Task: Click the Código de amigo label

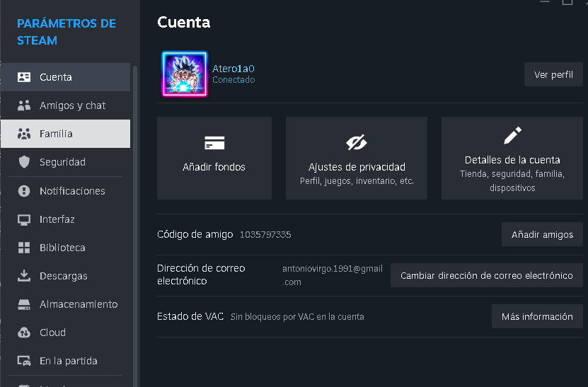Action: tap(195, 234)
